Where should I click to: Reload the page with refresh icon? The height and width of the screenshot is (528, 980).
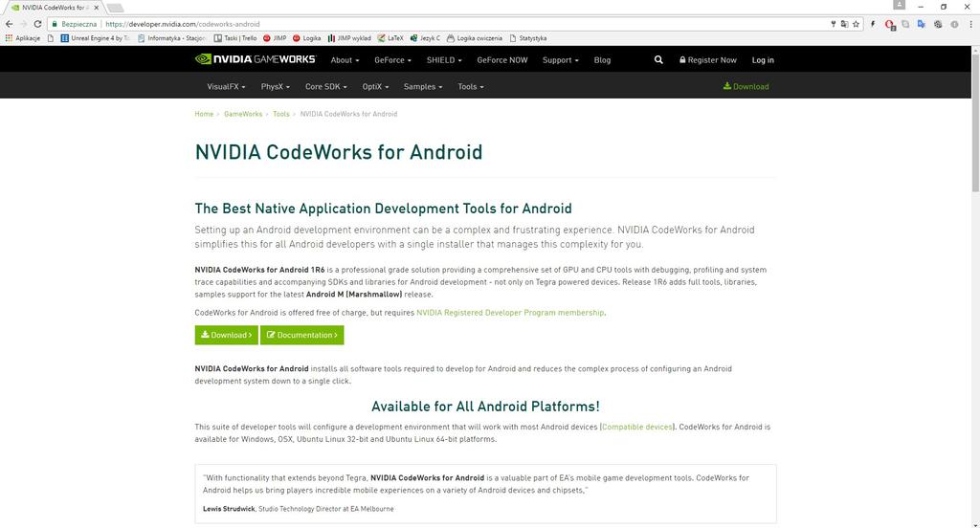pyautogui.click(x=37, y=24)
